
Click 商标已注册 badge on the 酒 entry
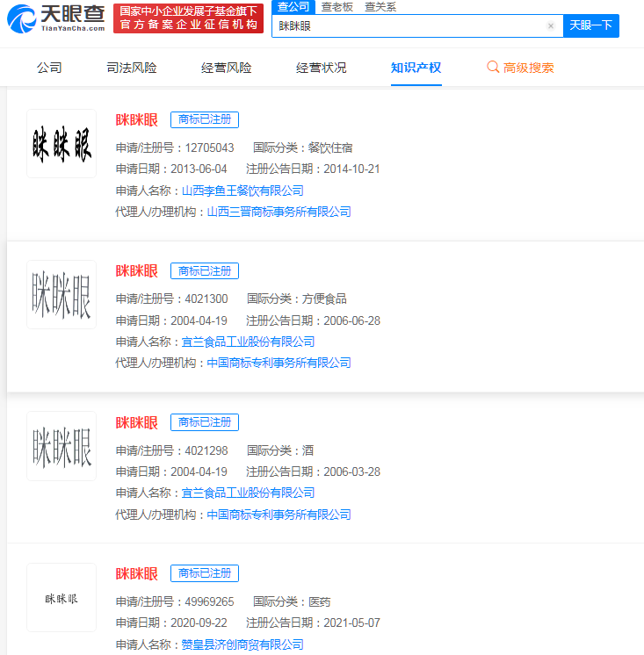[205, 422]
